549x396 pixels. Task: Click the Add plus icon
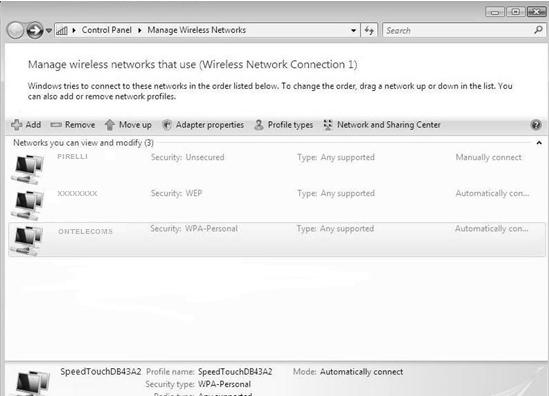(16, 125)
